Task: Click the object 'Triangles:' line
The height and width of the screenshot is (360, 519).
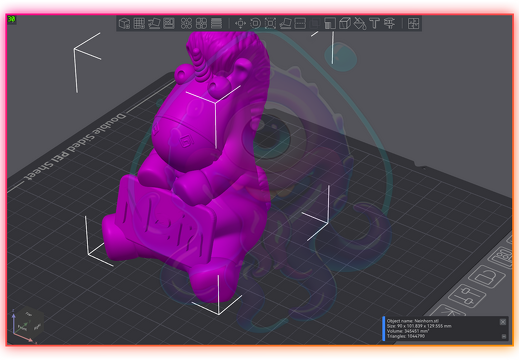Action: click(x=406, y=336)
